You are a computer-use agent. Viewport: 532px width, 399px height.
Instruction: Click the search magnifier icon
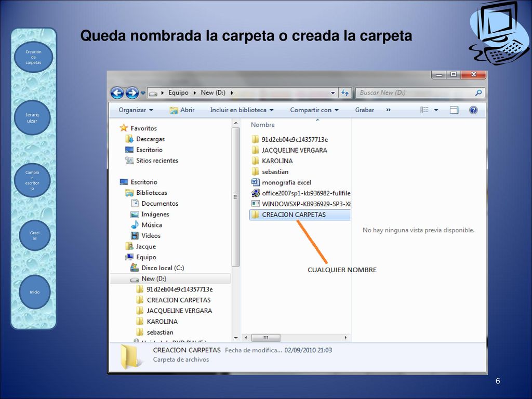(478, 92)
